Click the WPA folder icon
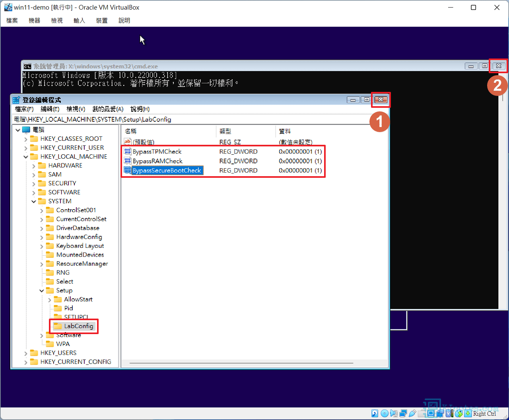This screenshot has height=420, width=509. tap(50, 344)
